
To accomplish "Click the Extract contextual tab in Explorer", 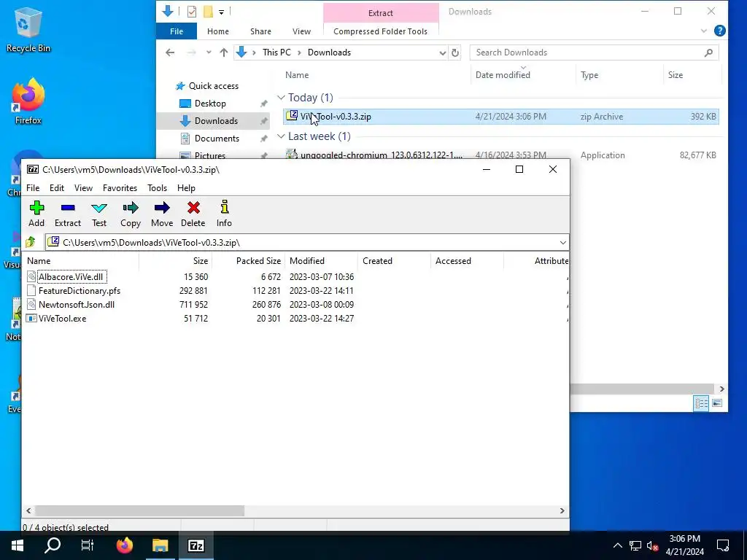I will tap(381, 13).
